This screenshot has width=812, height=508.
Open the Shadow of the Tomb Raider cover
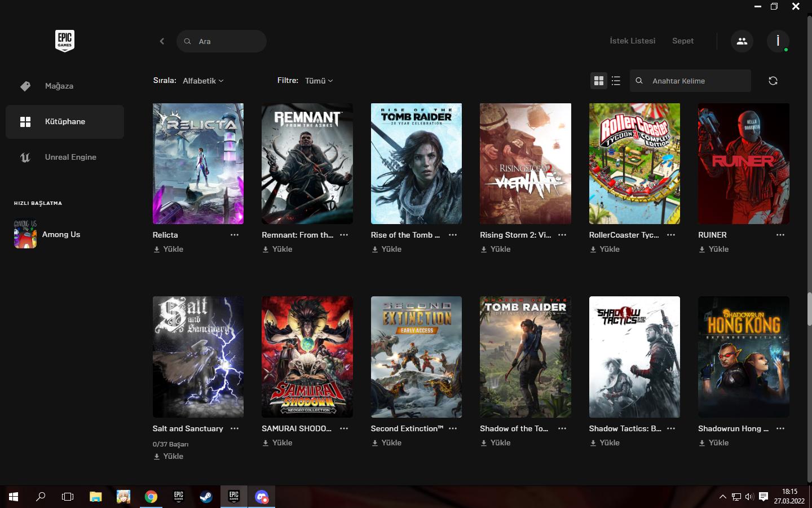(526, 357)
